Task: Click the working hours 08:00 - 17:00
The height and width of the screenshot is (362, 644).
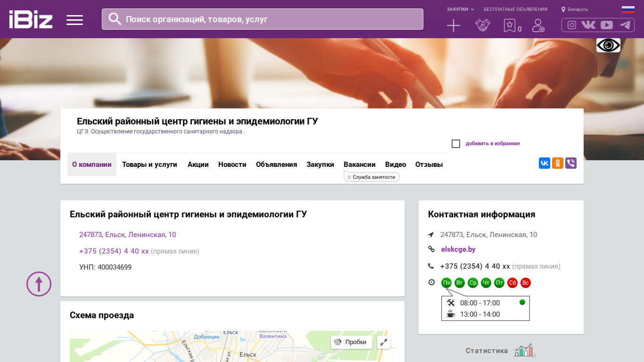Action: click(x=480, y=303)
